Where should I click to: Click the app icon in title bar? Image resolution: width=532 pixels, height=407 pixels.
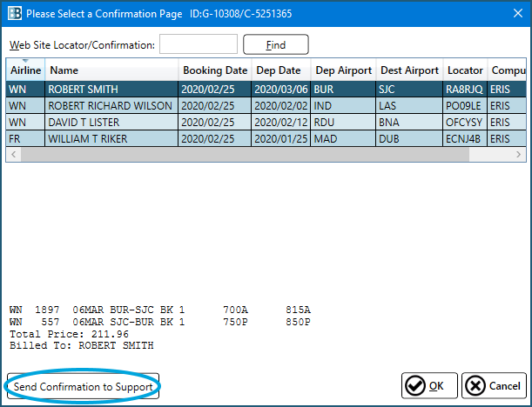click(13, 14)
